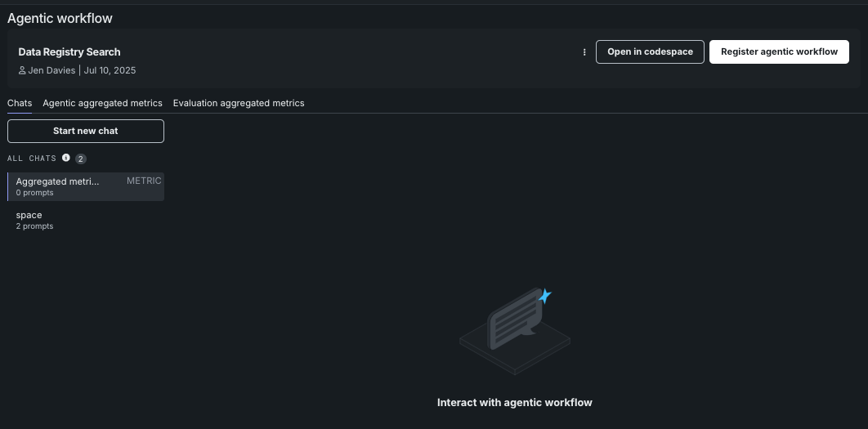Click the Jul 10, 2025 date
This screenshot has width=868, height=429.
tap(110, 70)
